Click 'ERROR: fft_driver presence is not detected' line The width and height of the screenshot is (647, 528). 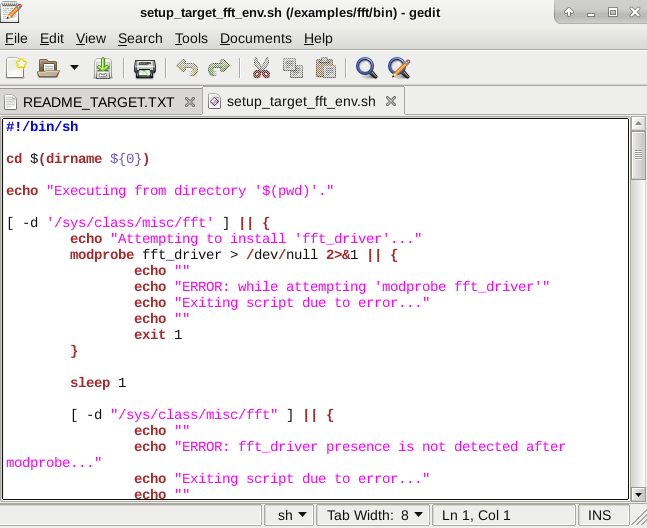(x=349, y=447)
